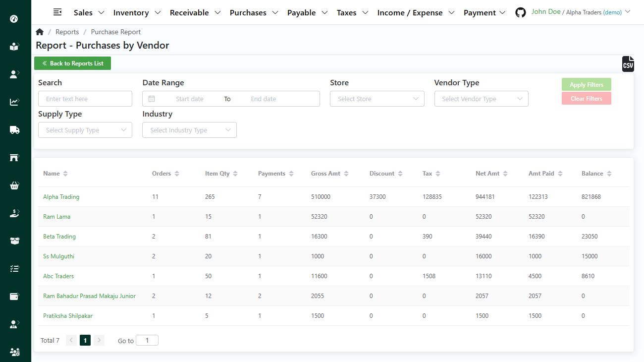This screenshot has width=644, height=362.
Task: Click the previous page arrow
Action: (71, 340)
